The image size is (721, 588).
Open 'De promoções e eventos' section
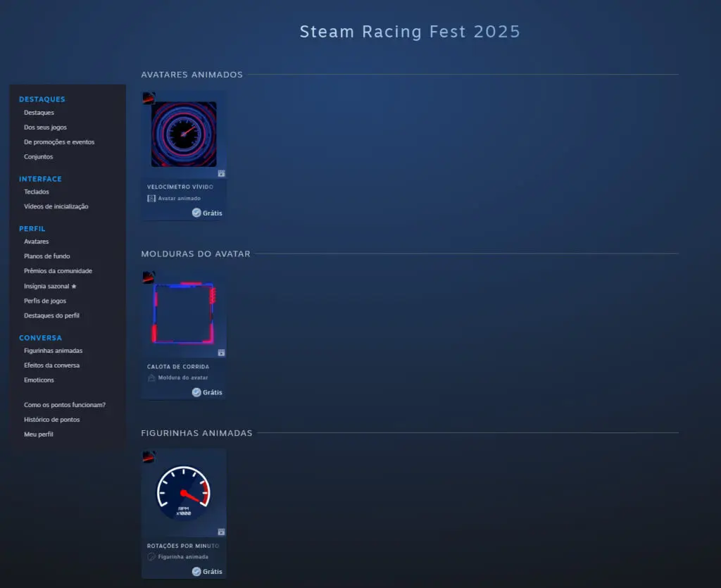(x=59, y=142)
